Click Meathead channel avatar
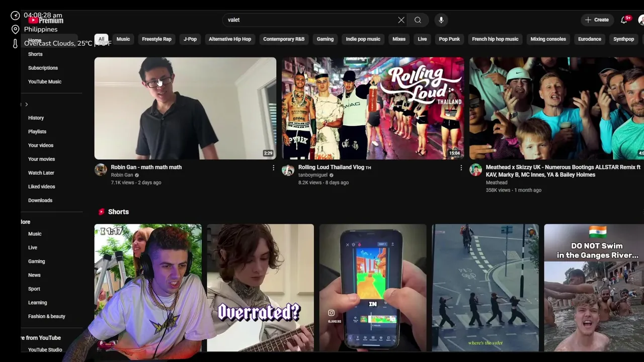This screenshot has width=644, height=362. [x=475, y=170]
